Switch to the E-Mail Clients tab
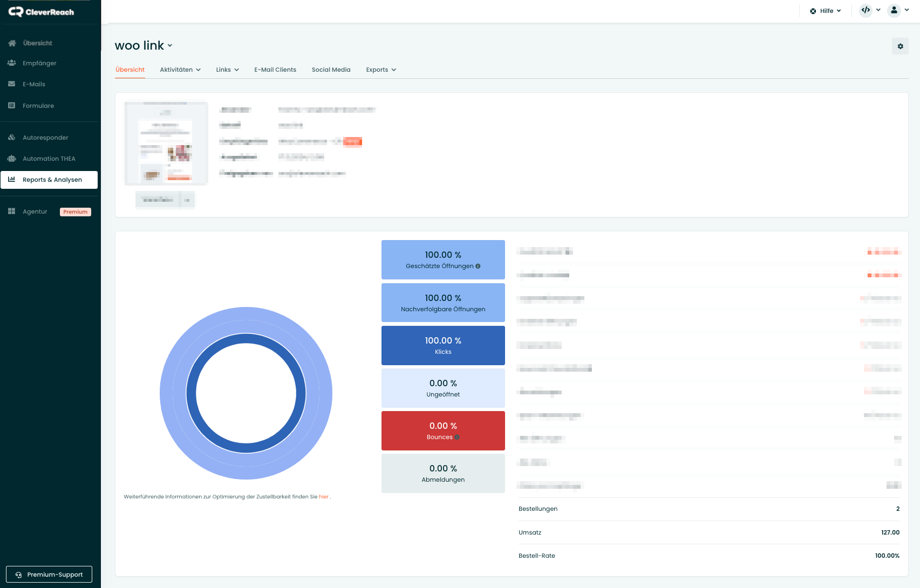The width and height of the screenshot is (920, 588). point(275,70)
